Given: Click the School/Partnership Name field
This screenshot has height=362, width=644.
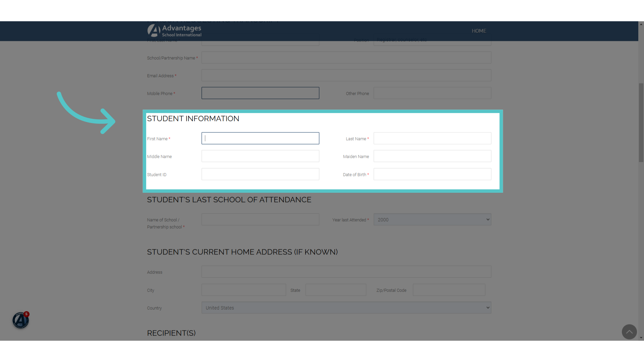Looking at the screenshot, I should click(346, 58).
